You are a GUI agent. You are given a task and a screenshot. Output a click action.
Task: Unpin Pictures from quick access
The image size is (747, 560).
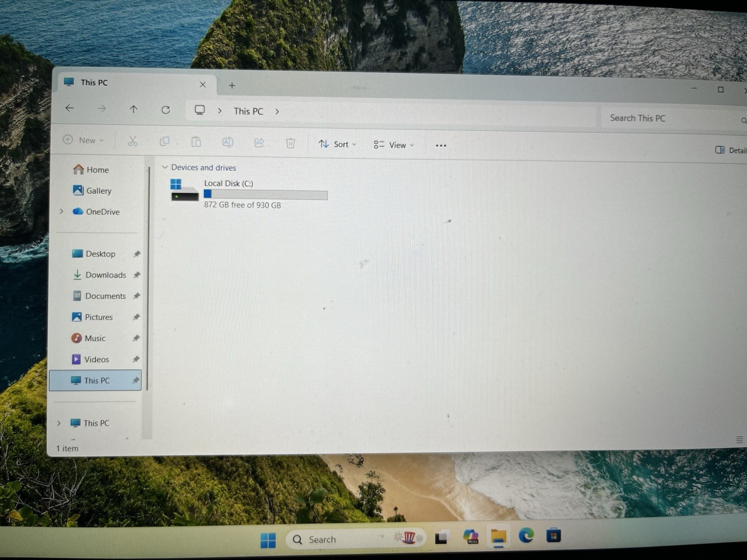pyautogui.click(x=136, y=317)
